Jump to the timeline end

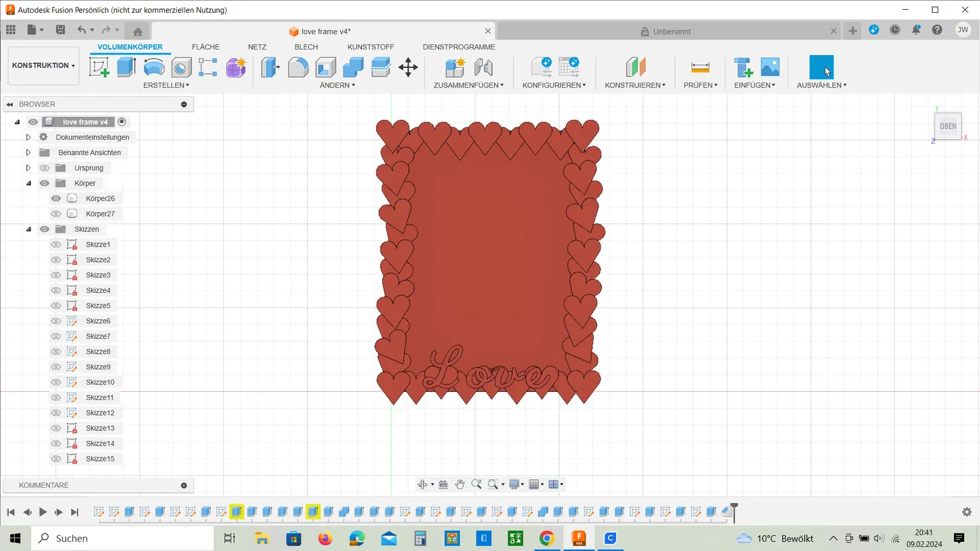pos(75,512)
